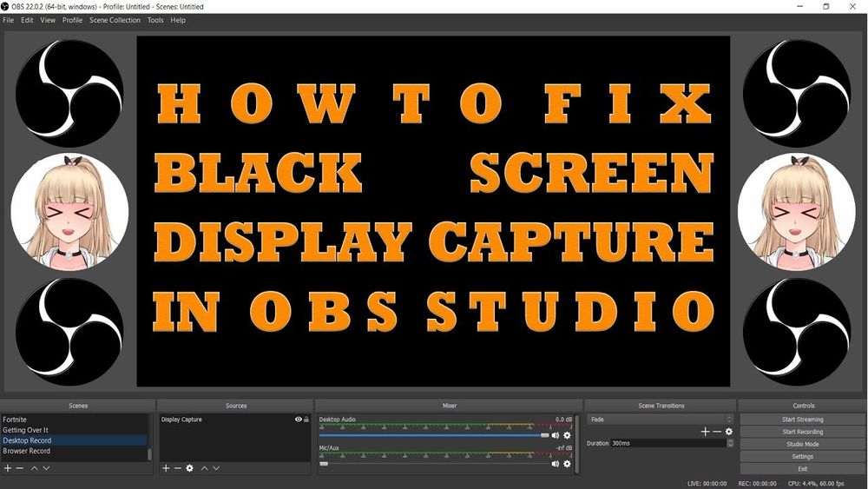Select the Fortnite scene
This screenshot has width=868, height=489.
(15, 420)
